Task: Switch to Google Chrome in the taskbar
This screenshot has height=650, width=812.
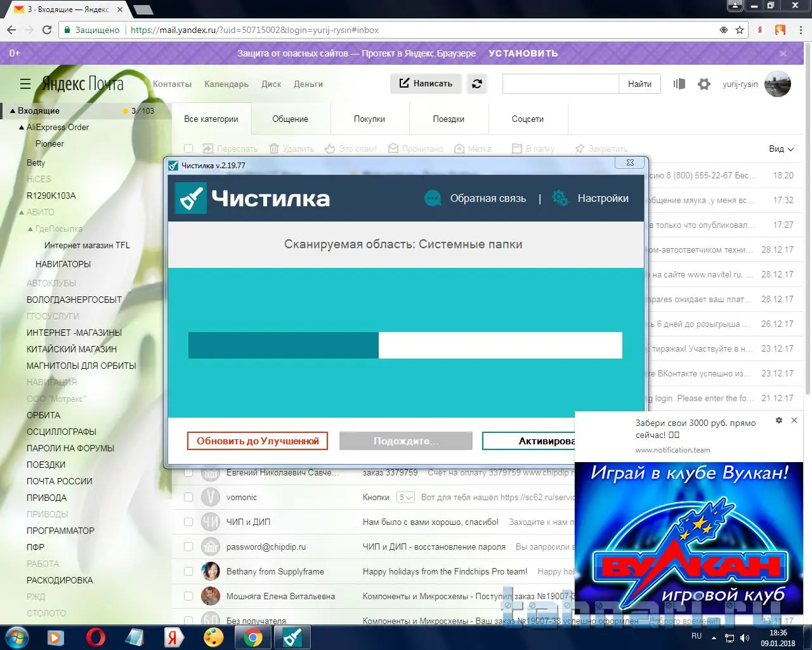Action: click(252, 637)
